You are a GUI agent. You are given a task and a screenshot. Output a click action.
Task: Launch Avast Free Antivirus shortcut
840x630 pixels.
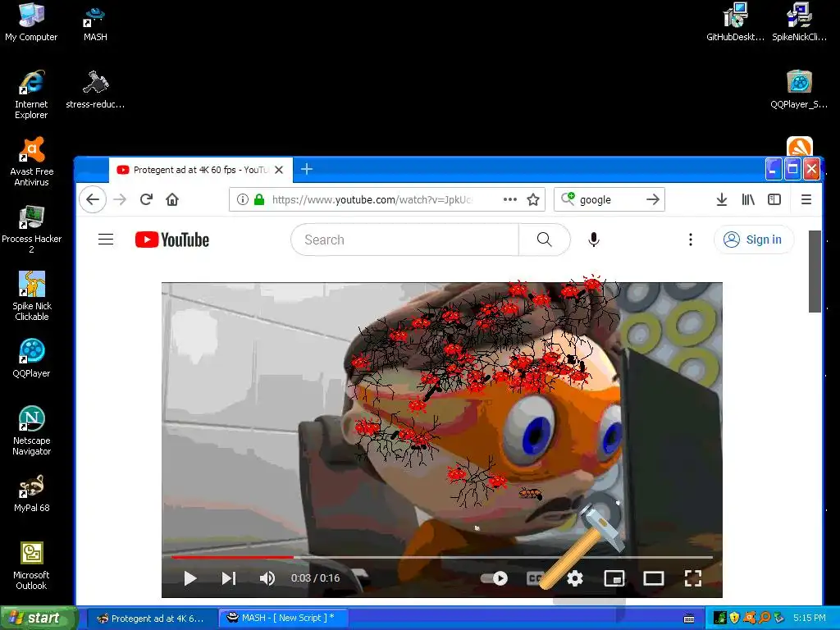click(x=31, y=162)
